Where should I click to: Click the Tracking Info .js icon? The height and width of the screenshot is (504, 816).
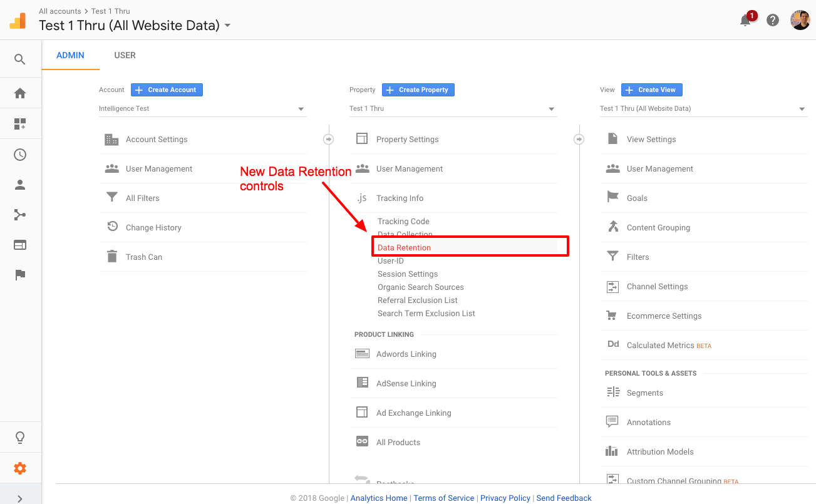(x=362, y=198)
